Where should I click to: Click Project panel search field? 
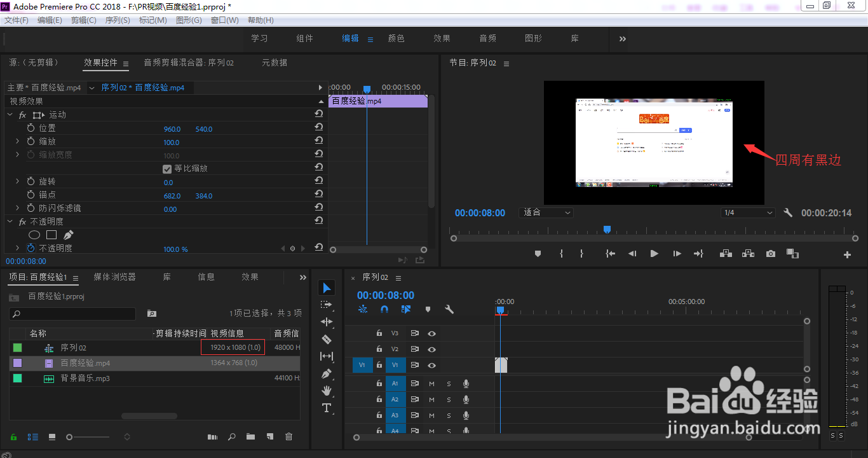[72, 314]
